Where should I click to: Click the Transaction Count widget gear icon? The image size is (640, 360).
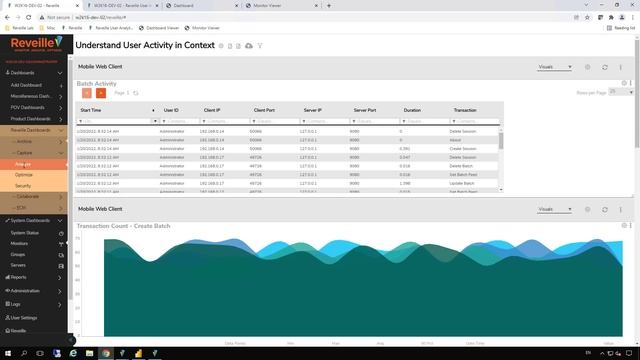coord(624,225)
